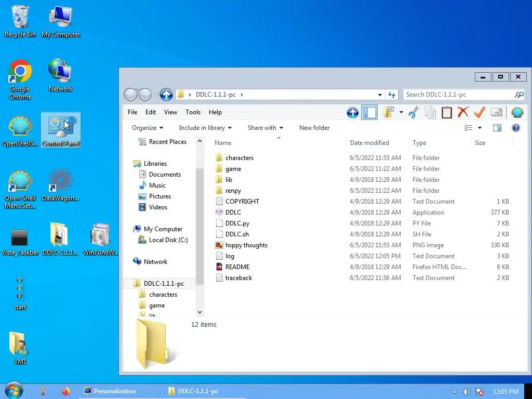Click the blue Help question mark icon

pos(516,128)
